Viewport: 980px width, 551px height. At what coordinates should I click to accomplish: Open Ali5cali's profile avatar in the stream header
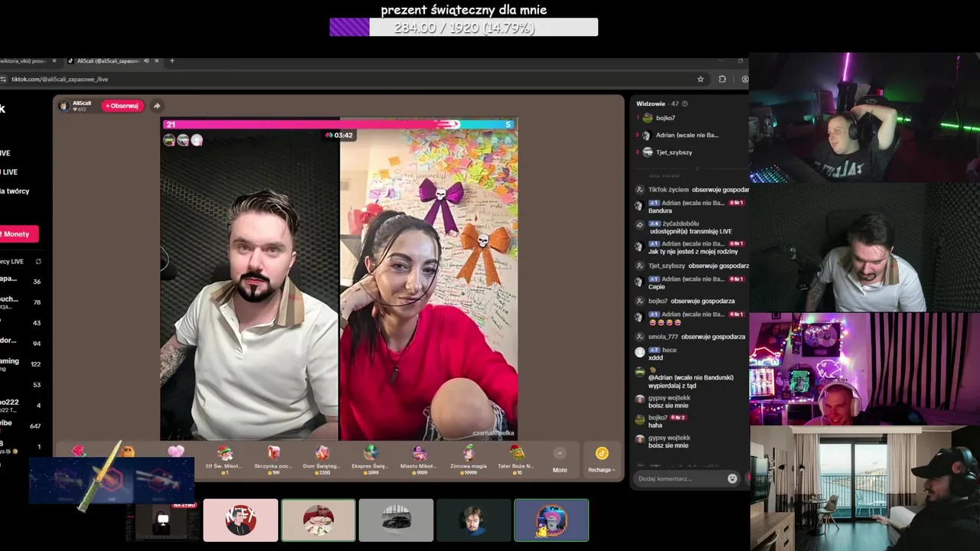tap(64, 106)
